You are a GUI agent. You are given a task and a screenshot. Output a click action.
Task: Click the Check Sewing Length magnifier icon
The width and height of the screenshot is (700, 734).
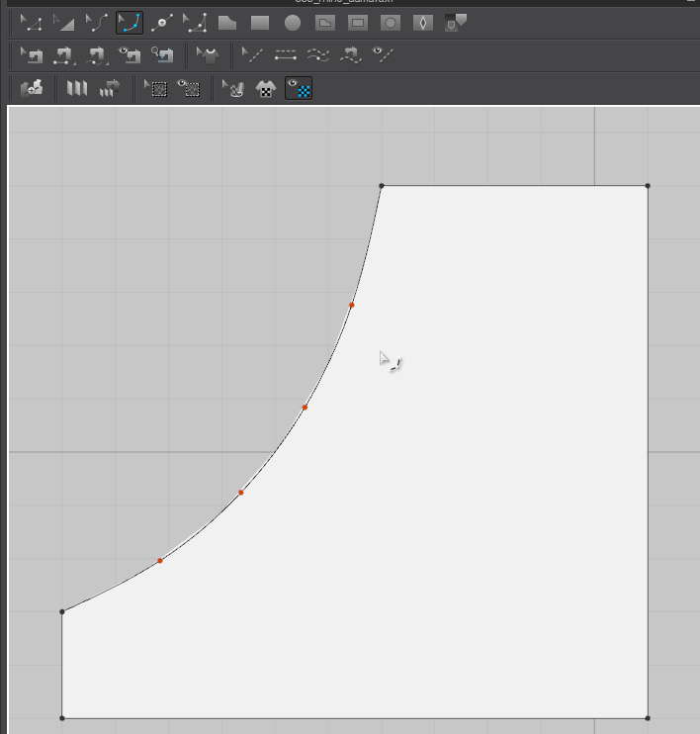click(x=162, y=55)
